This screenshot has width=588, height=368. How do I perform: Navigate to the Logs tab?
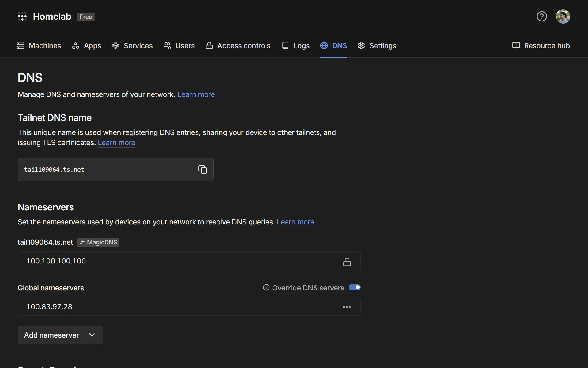pyautogui.click(x=296, y=46)
